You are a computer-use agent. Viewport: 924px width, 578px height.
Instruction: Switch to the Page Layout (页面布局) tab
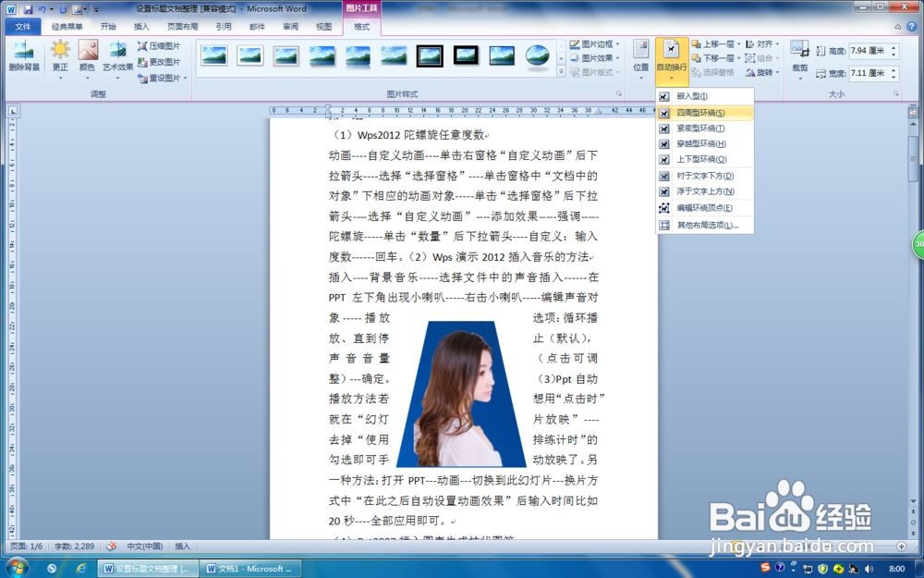point(182,27)
